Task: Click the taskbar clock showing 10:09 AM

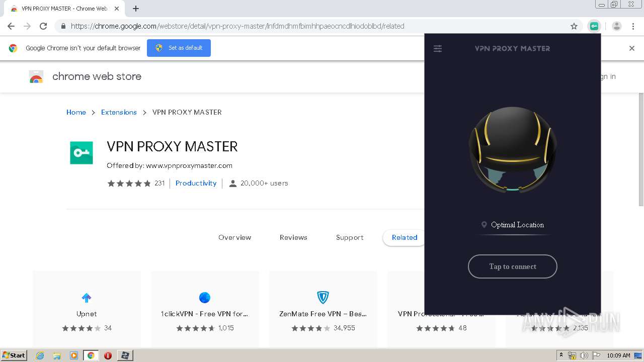Action: 618,355
